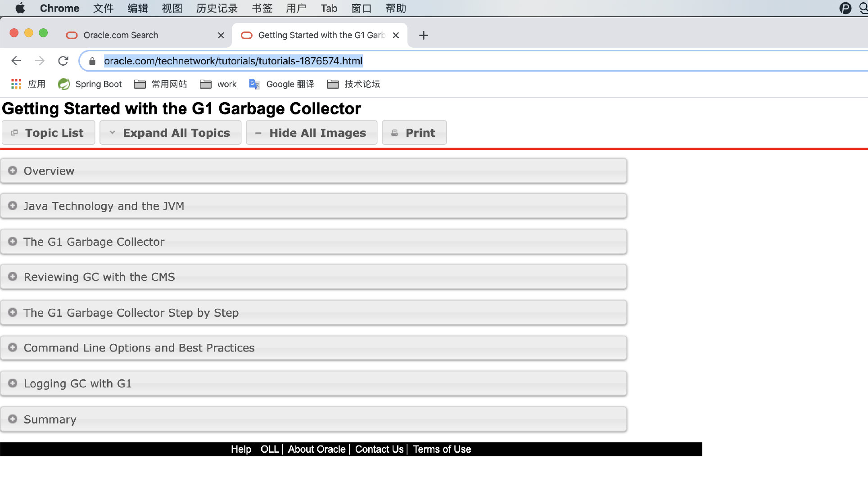Expand the Overview topic
The height and width of the screenshot is (486, 868).
pos(313,171)
